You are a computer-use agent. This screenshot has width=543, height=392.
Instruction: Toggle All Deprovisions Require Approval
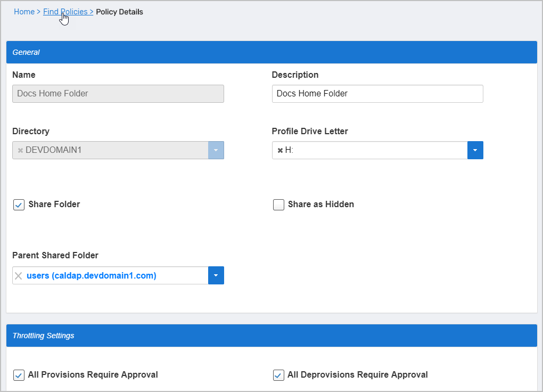click(278, 375)
